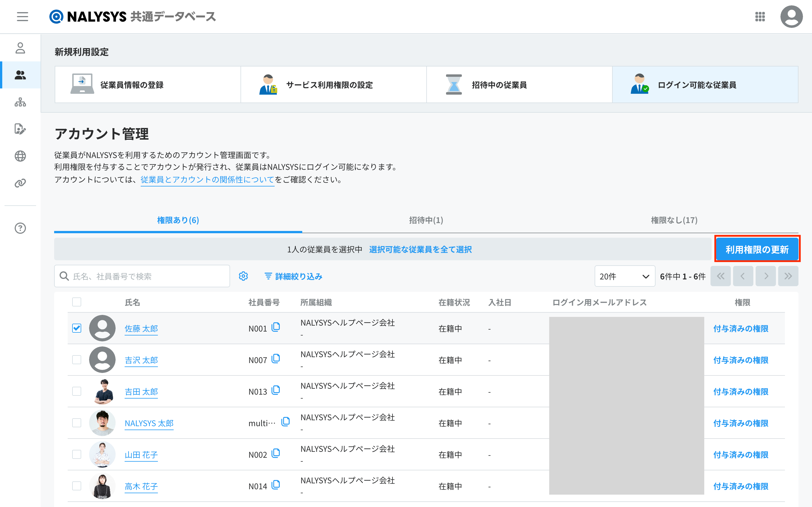812x507 pixels.
Task: Click the globe icon in sidebar
Action: click(x=20, y=156)
